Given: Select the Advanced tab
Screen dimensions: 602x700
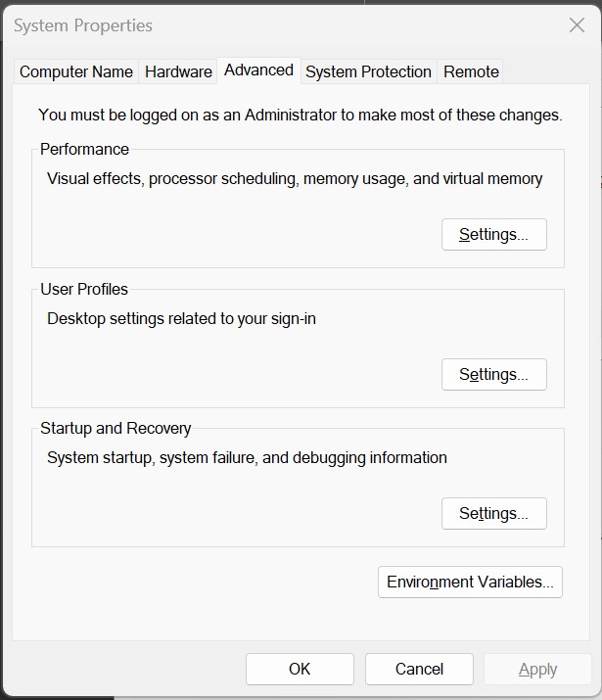Looking at the screenshot, I should coord(258,70).
